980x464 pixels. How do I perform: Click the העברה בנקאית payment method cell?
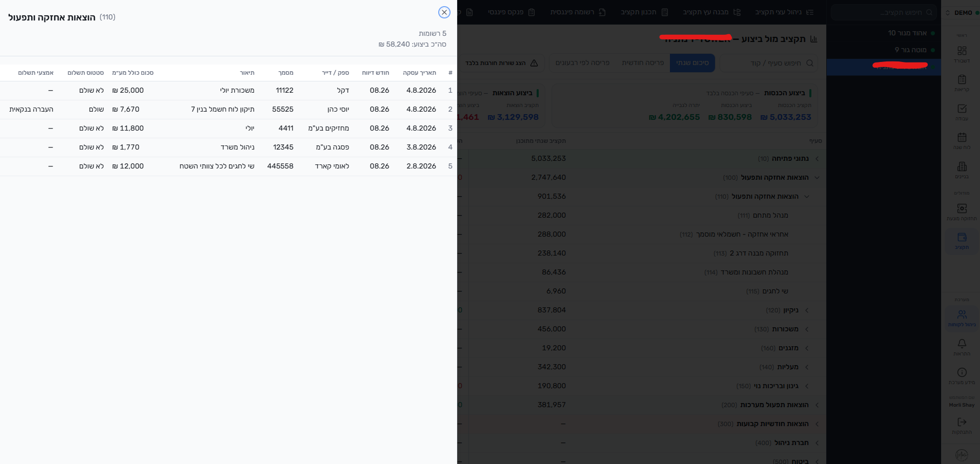coord(31,110)
